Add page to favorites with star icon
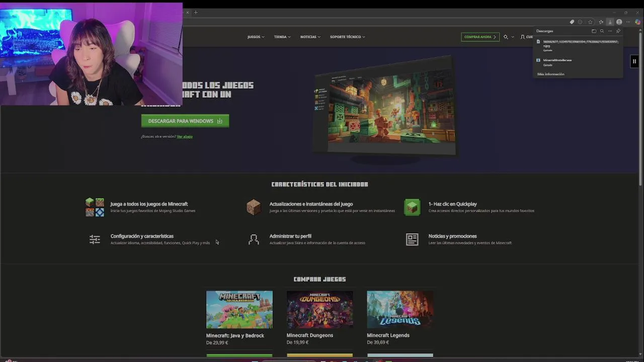Viewport: 644px width, 362px height. (x=591, y=22)
